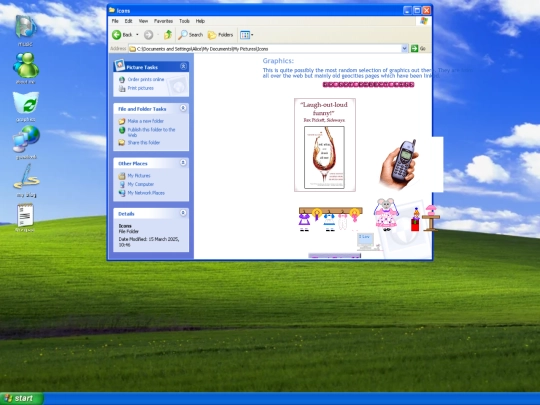Click the My Computer link
The height and width of the screenshot is (405, 540).
click(x=141, y=184)
